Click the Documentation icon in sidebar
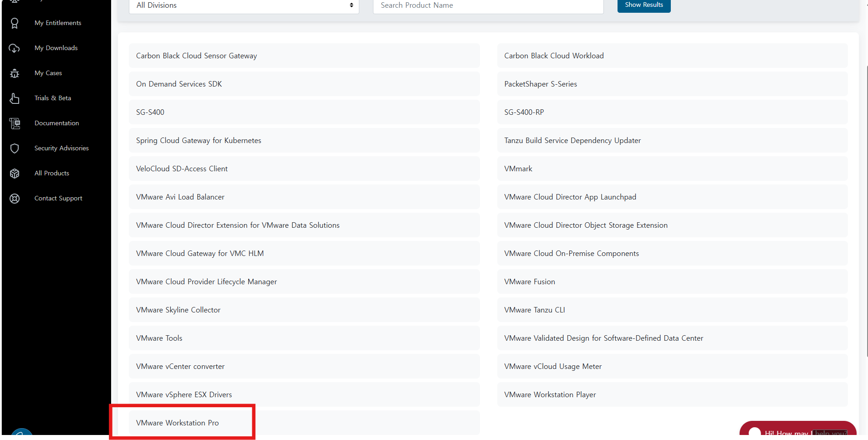Screen dimensions: 868x440 15,123
